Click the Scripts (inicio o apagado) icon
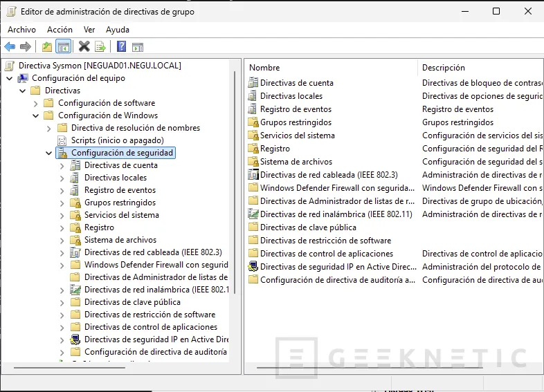Image resolution: width=544 pixels, height=392 pixels. coord(62,140)
